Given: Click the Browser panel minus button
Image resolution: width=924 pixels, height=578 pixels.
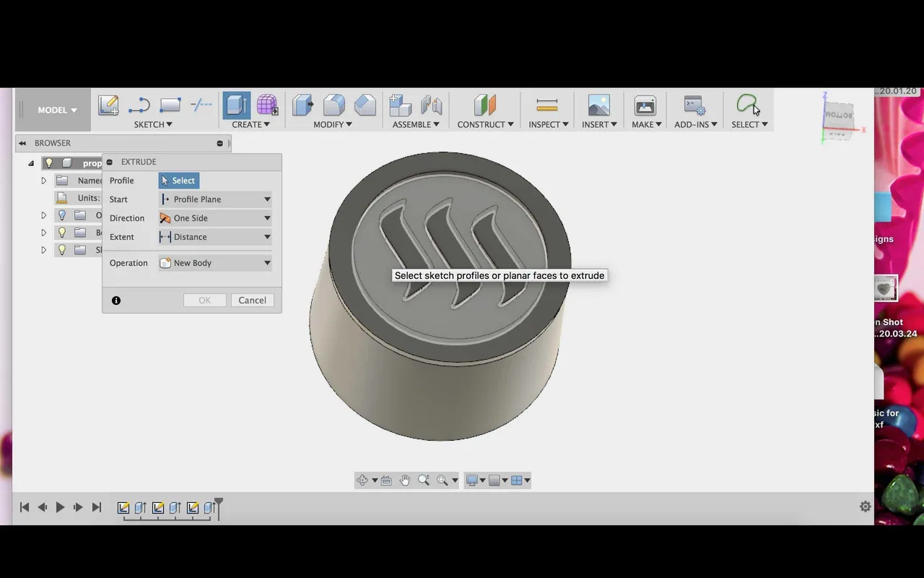Looking at the screenshot, I should coord(220,144).
